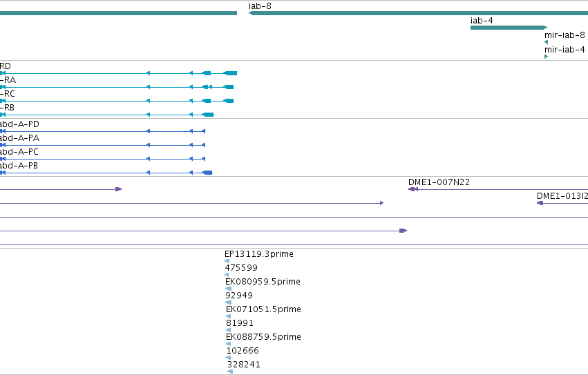Click the -RA transcript label

point(8,80)
